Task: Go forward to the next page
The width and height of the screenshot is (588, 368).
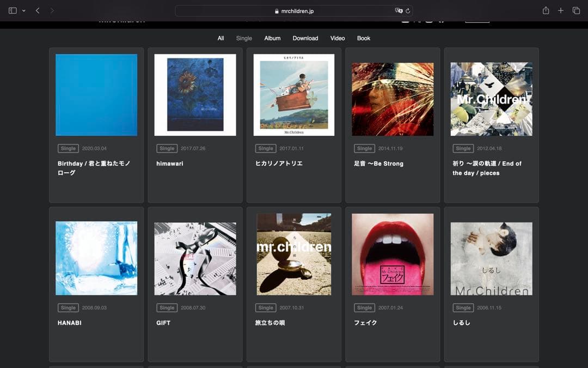Action: pyautogui.click(x=52, y=10)
